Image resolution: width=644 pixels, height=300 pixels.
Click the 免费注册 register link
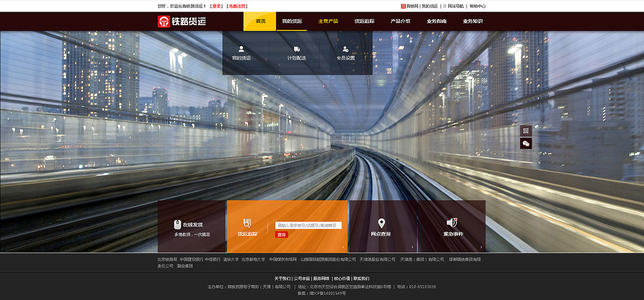coord(237,7)
